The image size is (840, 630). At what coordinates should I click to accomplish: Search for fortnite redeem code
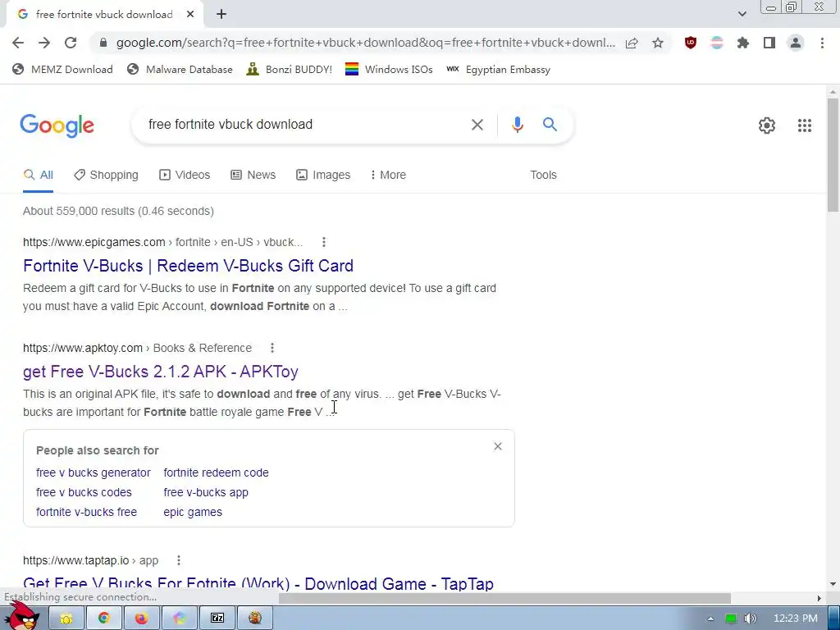217,473
